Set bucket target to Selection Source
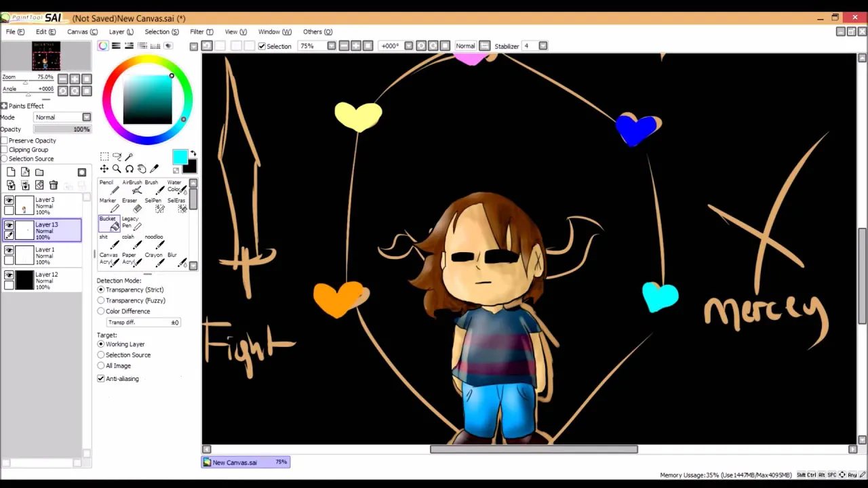The height and width of the screenshot is (488, 868). click(101, 354)
